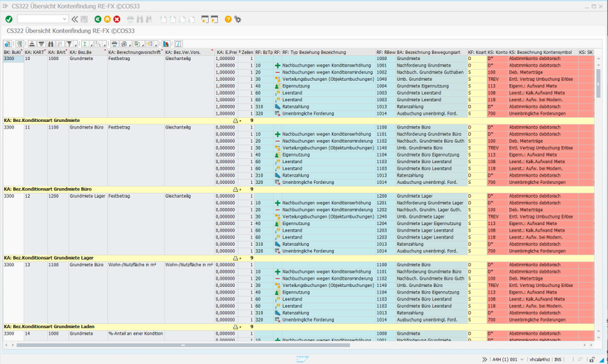Open the window menu icon beside the CS322 title
The height and width of the screenshot is (364, 608).
[5, 6]
